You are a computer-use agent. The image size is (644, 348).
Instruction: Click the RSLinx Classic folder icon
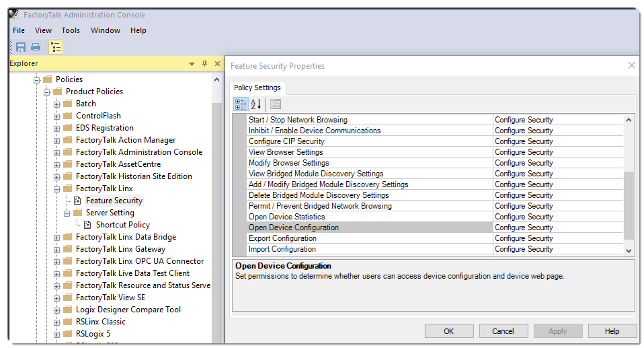click(68, 322)
